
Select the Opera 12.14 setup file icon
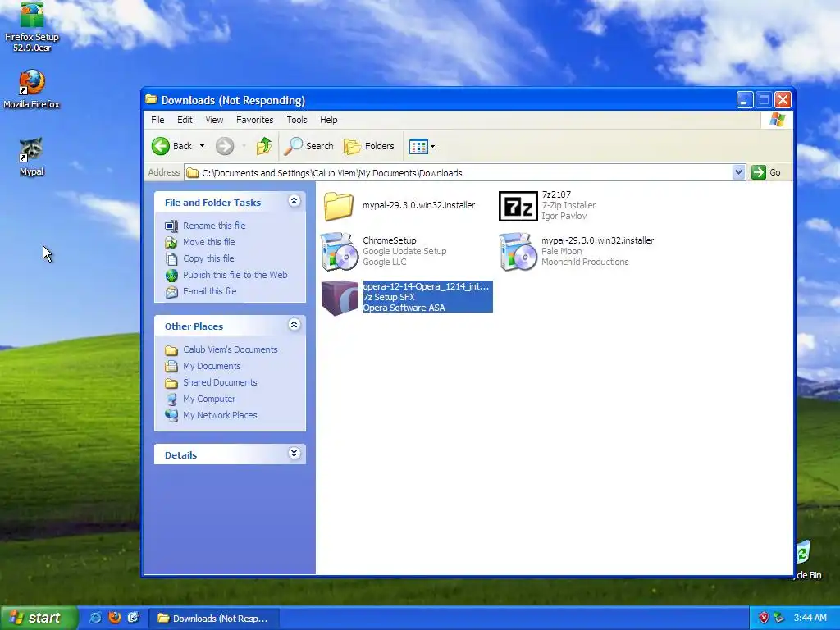coord(340,297)
